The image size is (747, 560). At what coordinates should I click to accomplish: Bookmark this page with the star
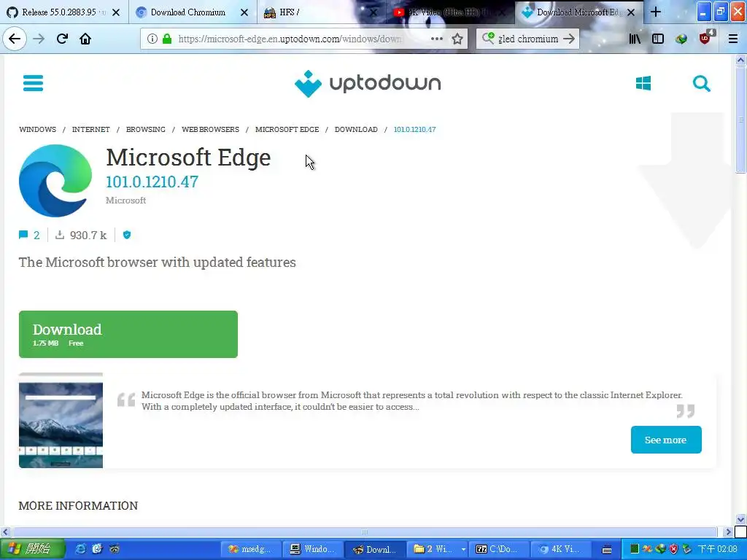(457, 39)
